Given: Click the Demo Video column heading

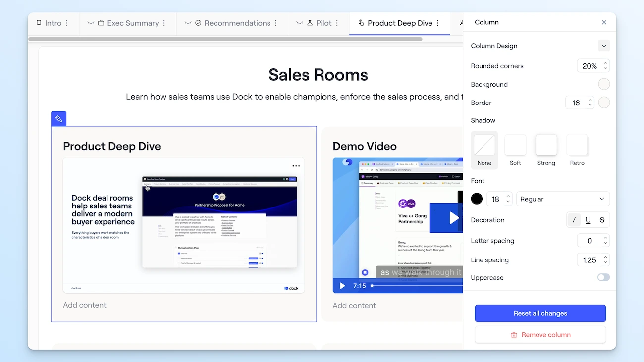Looking at the screenshot, I should (x=365, y=147).
